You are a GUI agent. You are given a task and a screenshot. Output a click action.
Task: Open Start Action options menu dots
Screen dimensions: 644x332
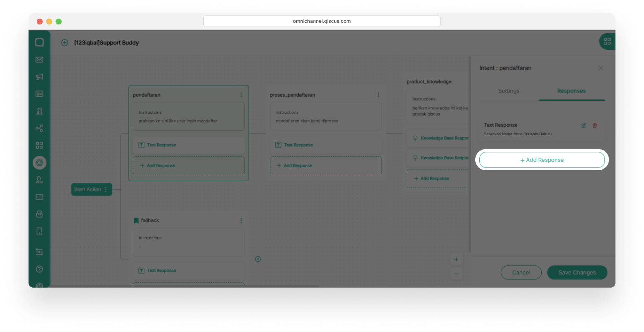click(x=106, y=189)
